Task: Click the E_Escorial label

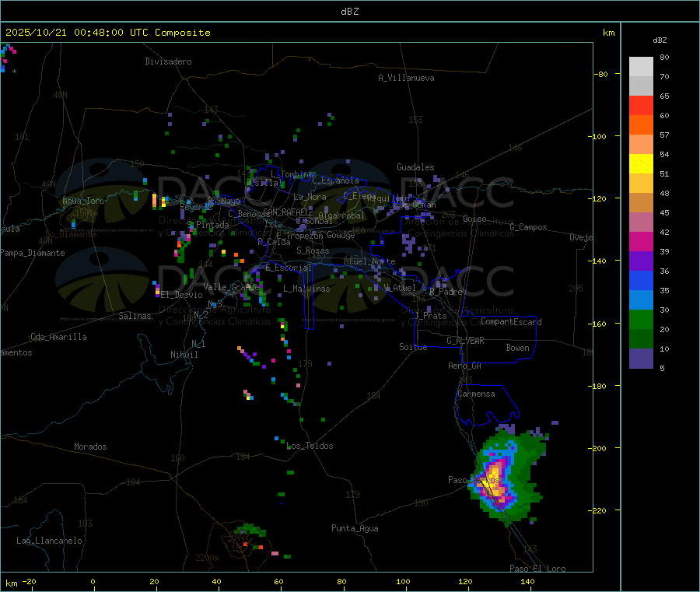Action: [x=289, y=268]
